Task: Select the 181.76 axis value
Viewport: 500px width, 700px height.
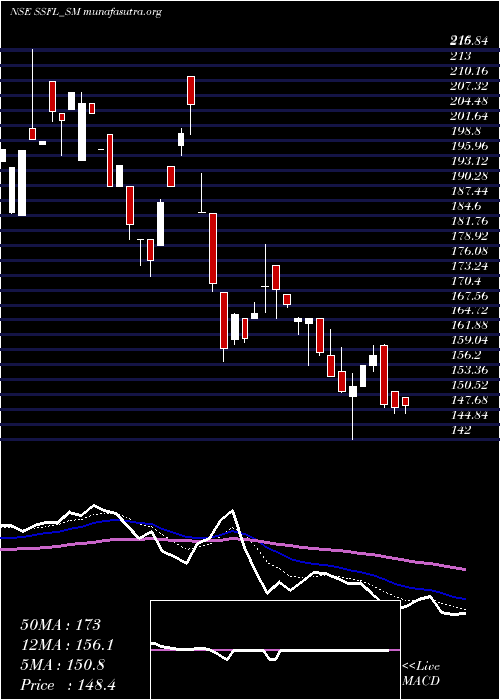Action: pyautogui.click(x=469, y=221)
